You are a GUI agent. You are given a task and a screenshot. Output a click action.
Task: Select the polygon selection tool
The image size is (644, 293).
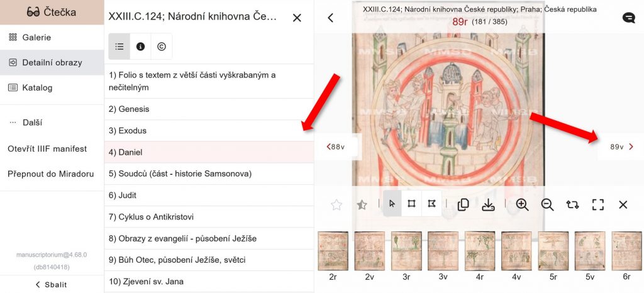tap(431, 204)
